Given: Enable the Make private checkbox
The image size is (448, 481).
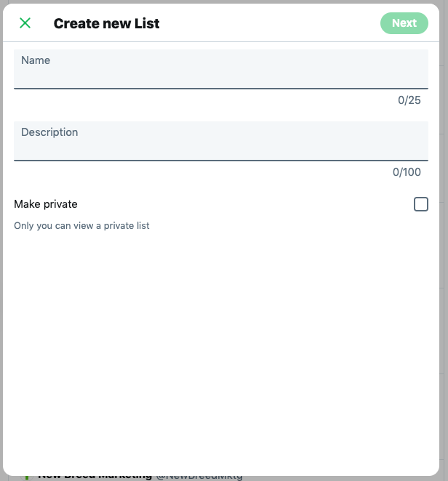Looking at the screenshot, I should (421, 204).
